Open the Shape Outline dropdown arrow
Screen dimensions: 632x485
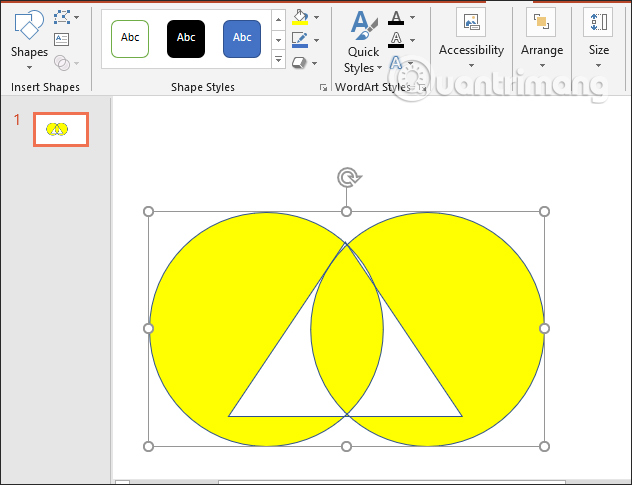(316, 40)
